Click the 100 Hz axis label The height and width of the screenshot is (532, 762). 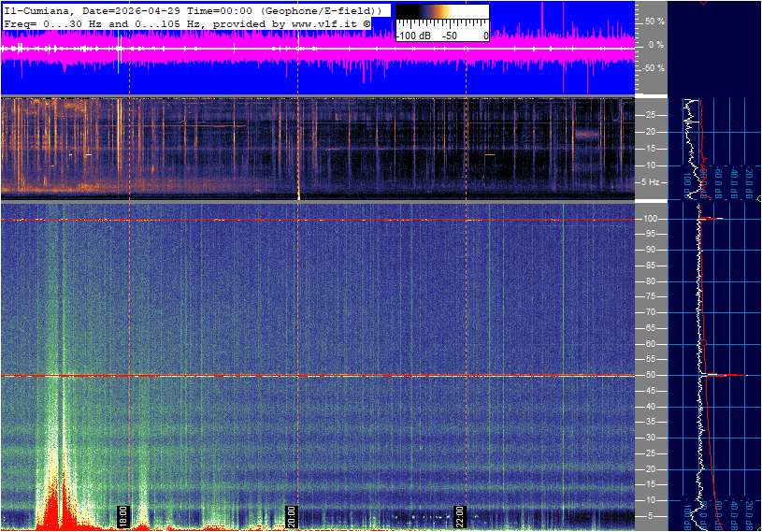[650, 219]
